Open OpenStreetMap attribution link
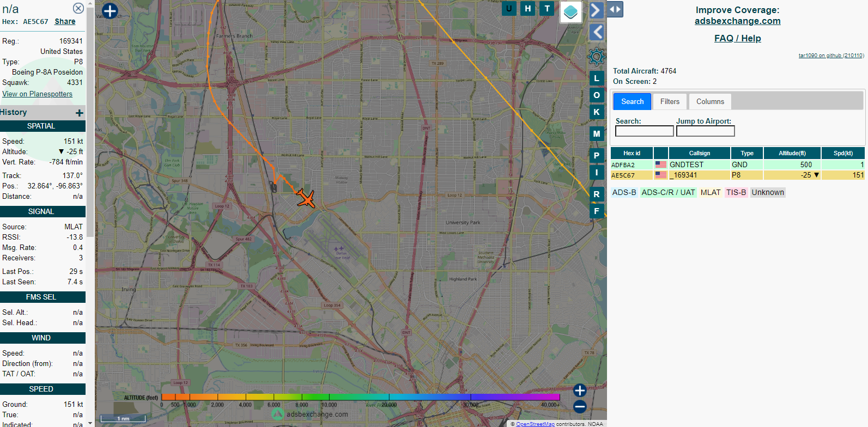The width and height of the screenshot is (868, 427). click(535, 424)
